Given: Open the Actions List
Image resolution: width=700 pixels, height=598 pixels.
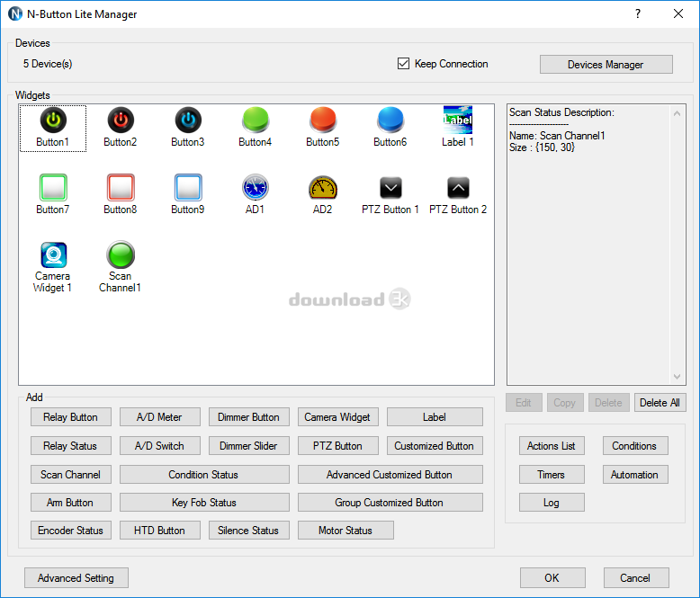Looking at the screenshot, I should [x=552, y=446].
